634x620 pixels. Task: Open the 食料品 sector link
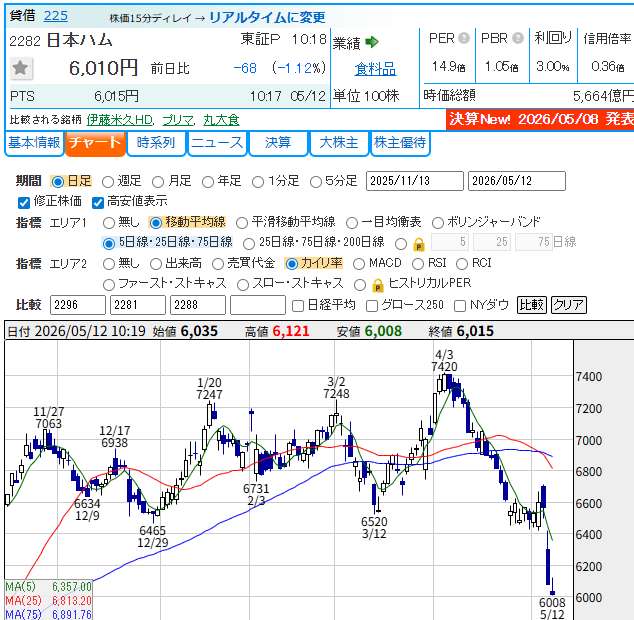375,69
